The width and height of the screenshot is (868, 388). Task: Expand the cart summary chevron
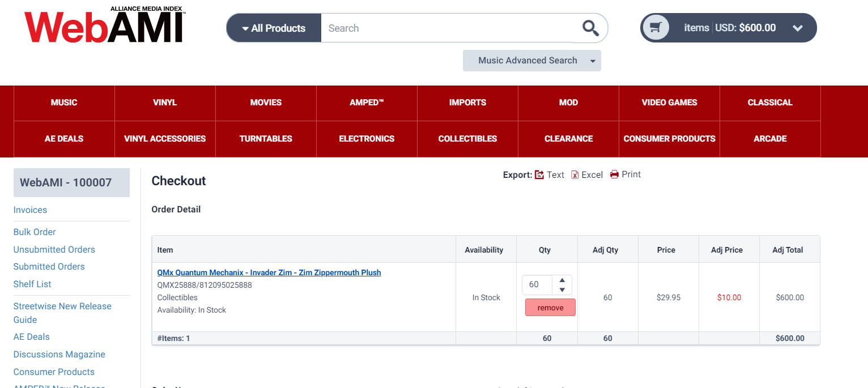click(798, 28)
